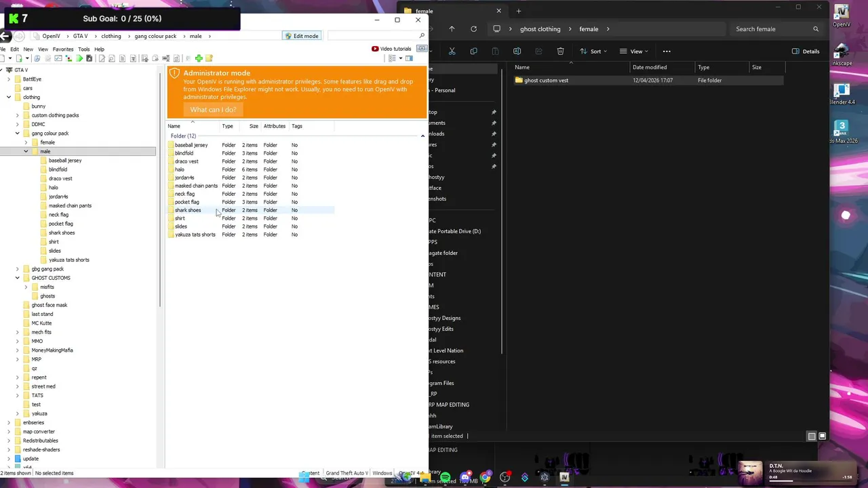This screenshot has width=868, height=488.
Task: Open Google Chrome from the taskbar
Action: [485, 478]
